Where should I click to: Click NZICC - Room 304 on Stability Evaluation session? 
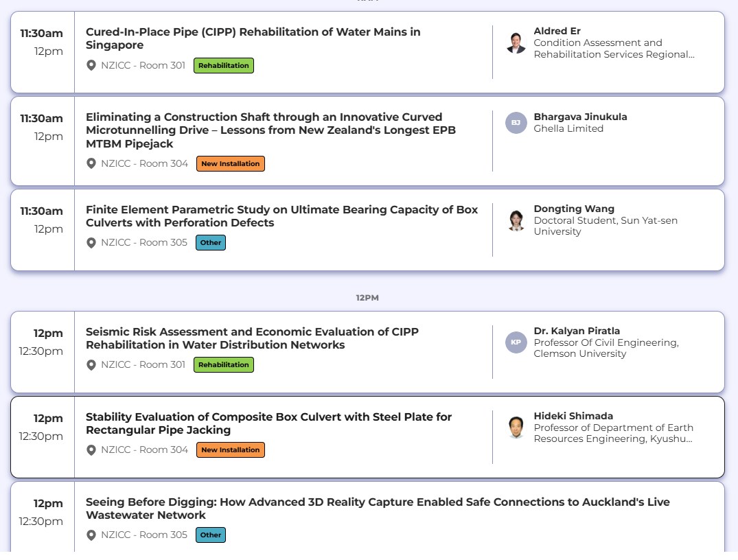[x=144, y=450]
